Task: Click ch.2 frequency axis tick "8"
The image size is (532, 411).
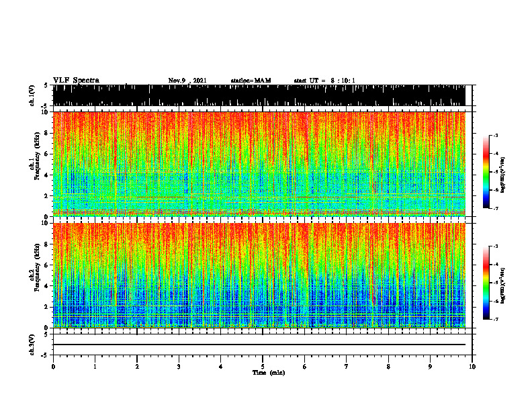Action: pos(47,244)
